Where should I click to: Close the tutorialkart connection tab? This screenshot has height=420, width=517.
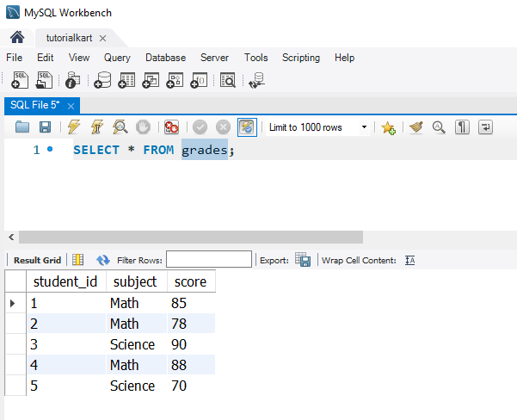point(102,38)
